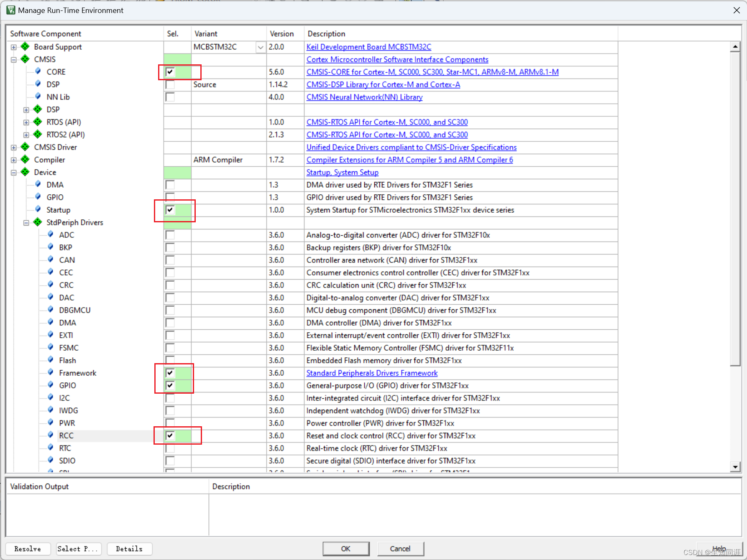Viewport: 747px width, 560px height.
Task: Click the scrollbar down arrow
Action: tap(735, 467)
